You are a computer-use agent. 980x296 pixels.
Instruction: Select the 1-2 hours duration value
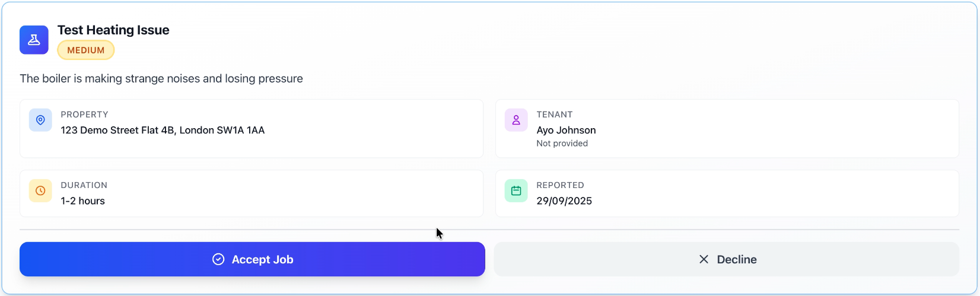[x=82, y=201]
